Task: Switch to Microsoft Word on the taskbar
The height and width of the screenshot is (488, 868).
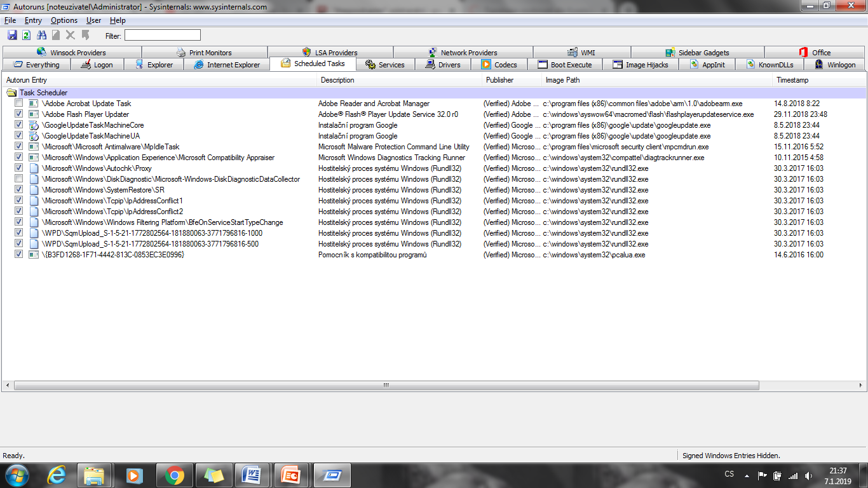Action: tap(252, 475)
